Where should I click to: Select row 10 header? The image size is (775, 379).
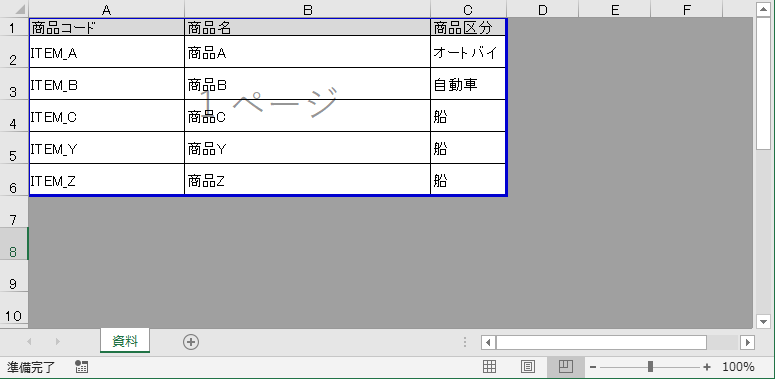[14, 308]
